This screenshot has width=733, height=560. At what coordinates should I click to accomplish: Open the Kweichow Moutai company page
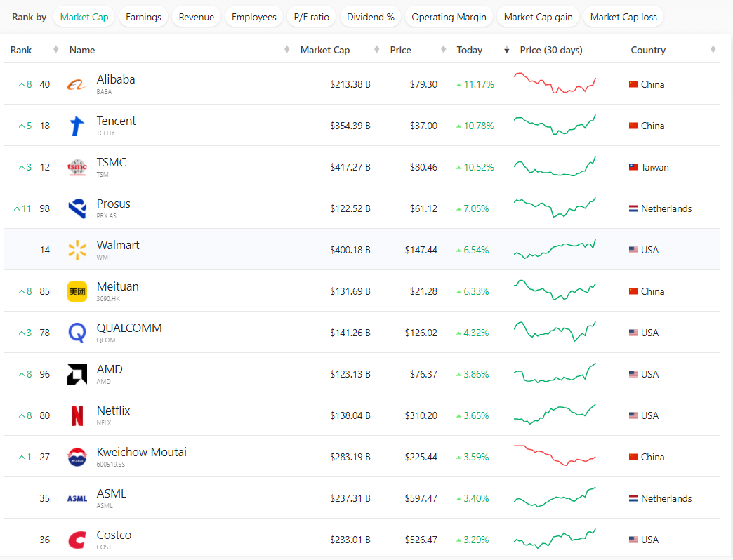tap(142, 452)
